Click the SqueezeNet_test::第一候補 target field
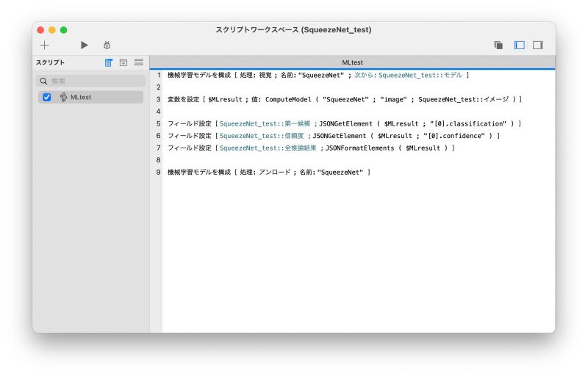The height and width of the screenshot is (376, 588). pyautogui.click(x=265, y=123)
